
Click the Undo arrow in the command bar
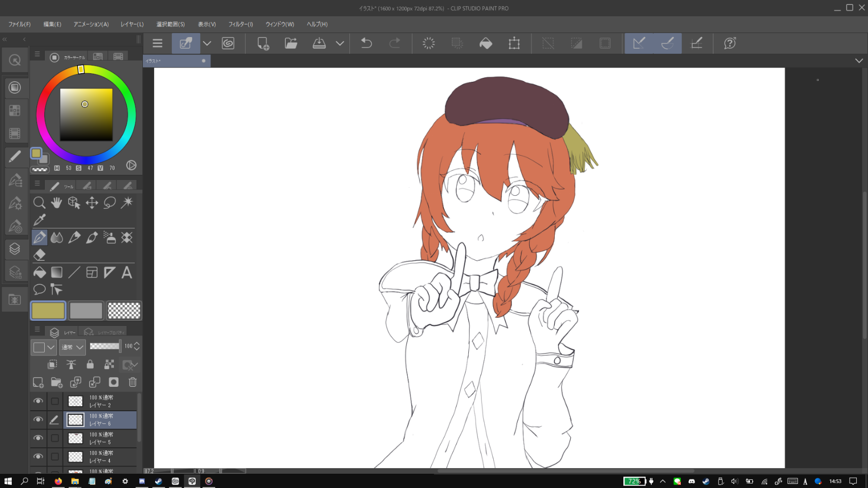click(x=366, y=43)
